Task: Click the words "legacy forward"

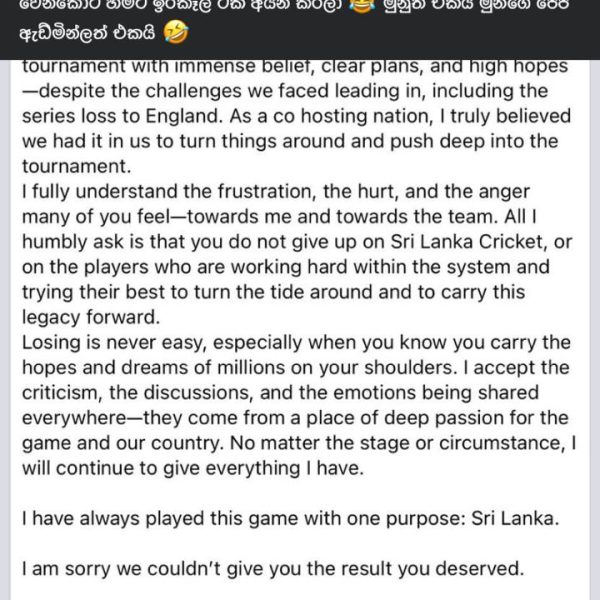Action: 86,320
